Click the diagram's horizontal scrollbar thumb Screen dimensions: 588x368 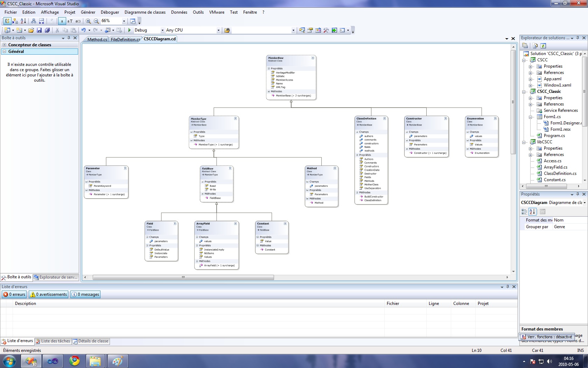click(x=183, y=277)
